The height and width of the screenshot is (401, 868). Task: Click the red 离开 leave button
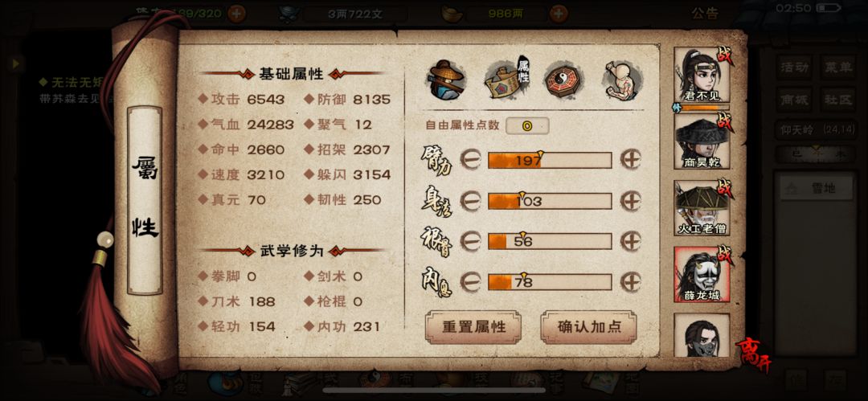tap(753, 354)
